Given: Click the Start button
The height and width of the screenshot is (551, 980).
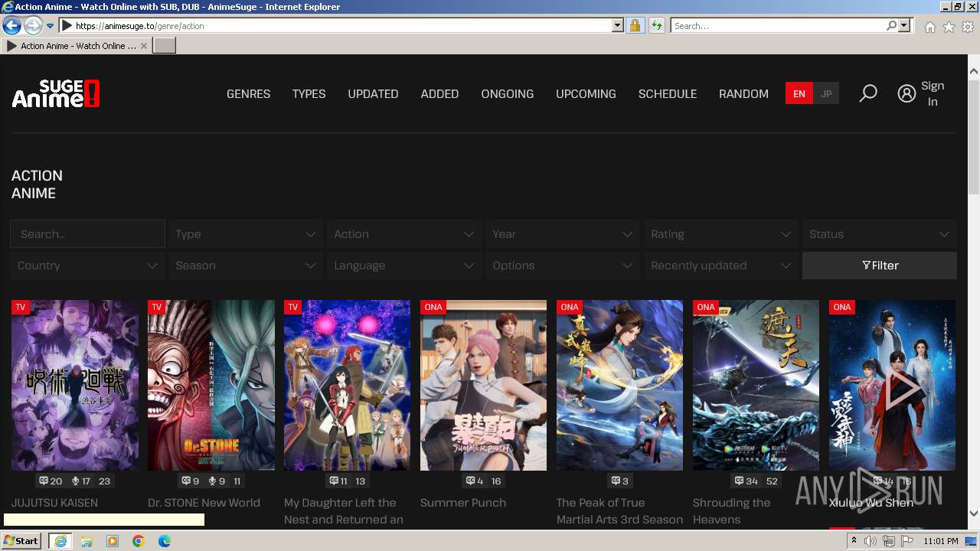Looking at the screenshot, I should click(21, 541).
